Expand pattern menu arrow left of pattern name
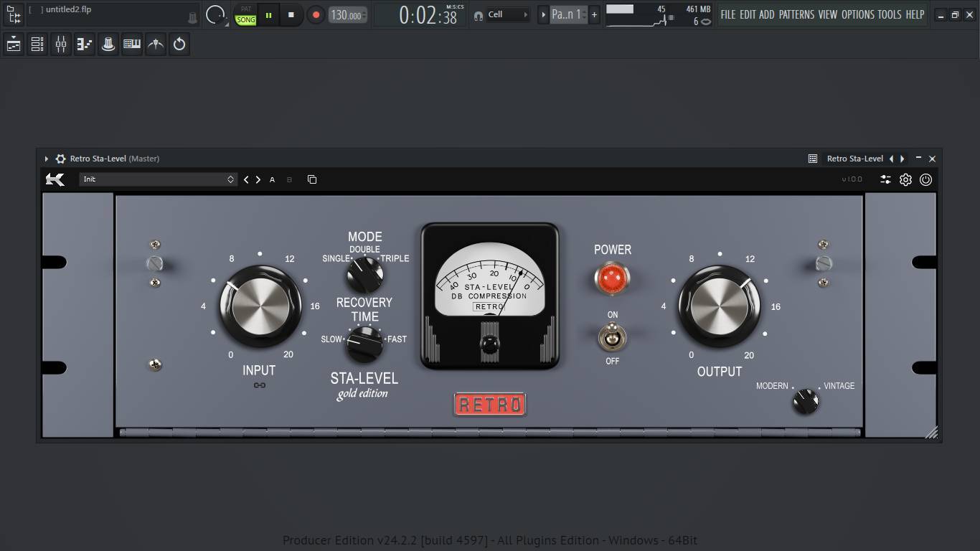980x551 pixels. [543, 14]
